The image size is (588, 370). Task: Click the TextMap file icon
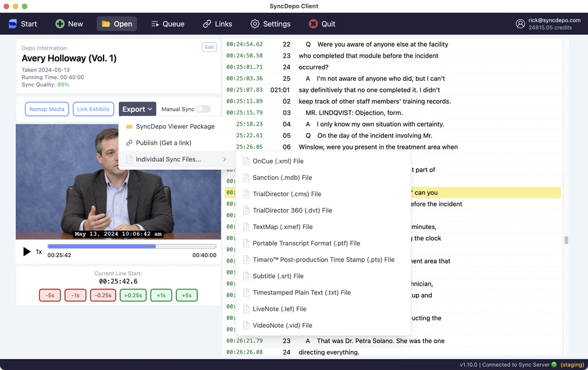(x=246, y=227)
